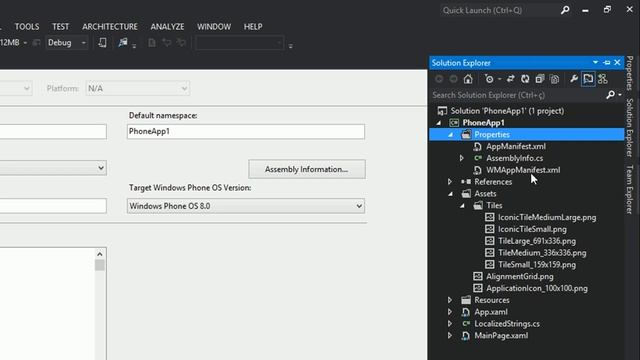This screenshot has height=360, width=640.
Task: Select TileSmall_159x159.png
Action: (537, 264)
